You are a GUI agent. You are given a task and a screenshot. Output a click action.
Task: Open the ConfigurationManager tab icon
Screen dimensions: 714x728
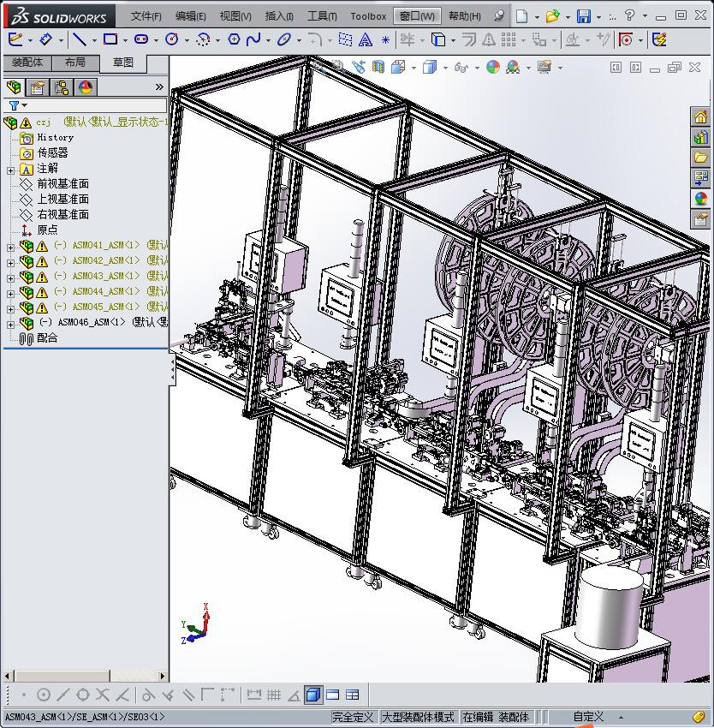point(62,87)
